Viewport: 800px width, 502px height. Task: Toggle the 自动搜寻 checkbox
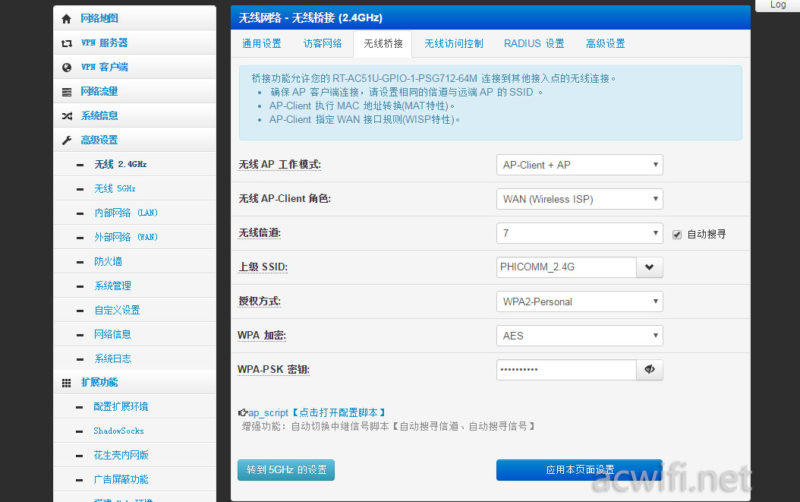click(x=677, y=235)
